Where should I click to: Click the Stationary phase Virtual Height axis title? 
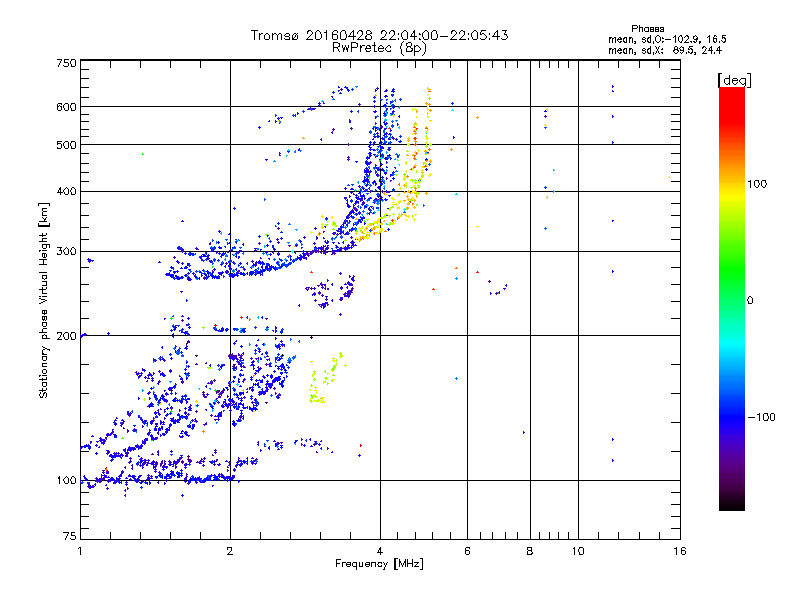coord(43,300)
